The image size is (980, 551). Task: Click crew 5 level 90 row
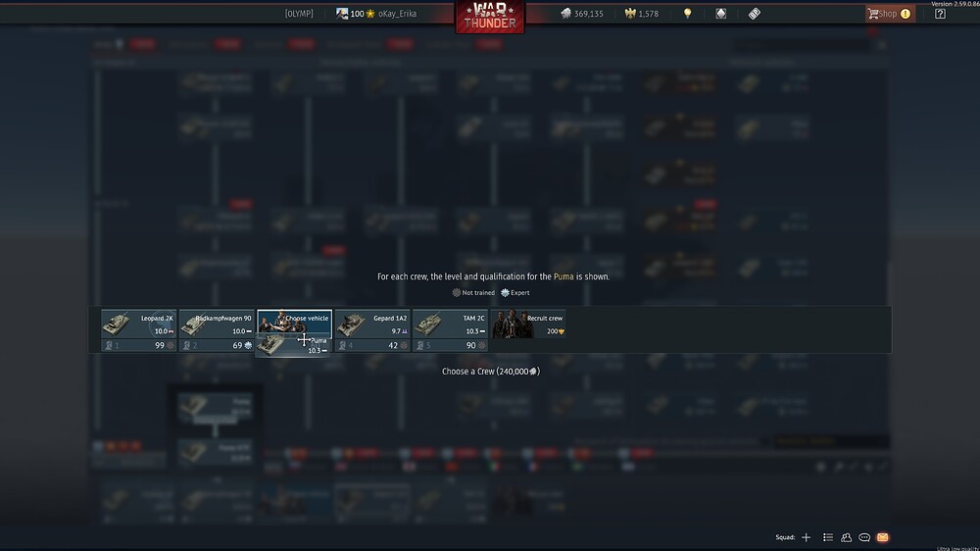[450, 345]
